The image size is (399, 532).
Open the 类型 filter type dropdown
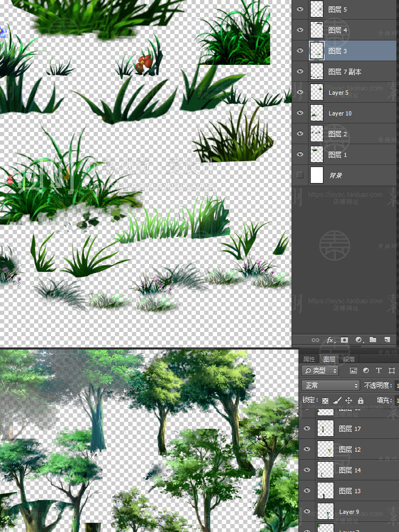click(320, 370)
